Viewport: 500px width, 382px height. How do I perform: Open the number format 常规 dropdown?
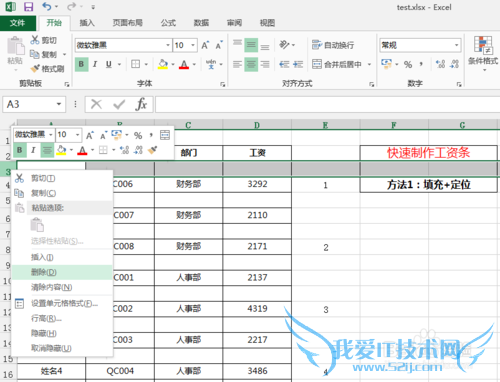tap(457, 45)
